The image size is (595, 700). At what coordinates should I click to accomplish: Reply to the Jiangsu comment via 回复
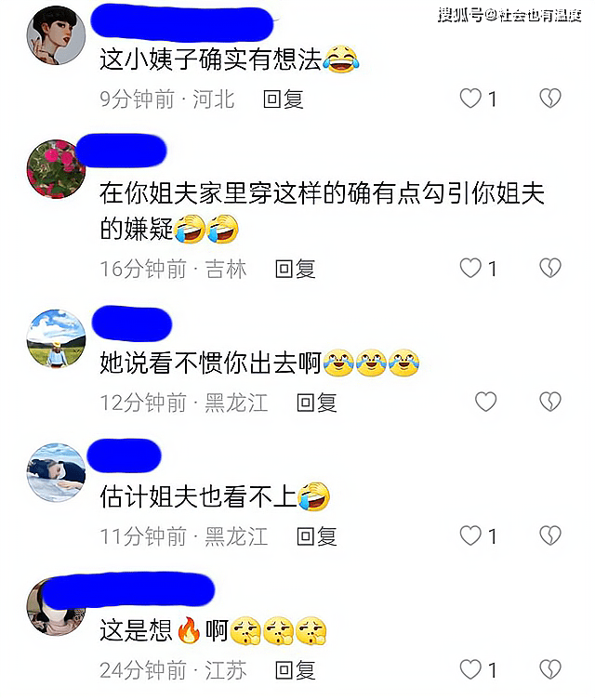[x=295, y=670]
